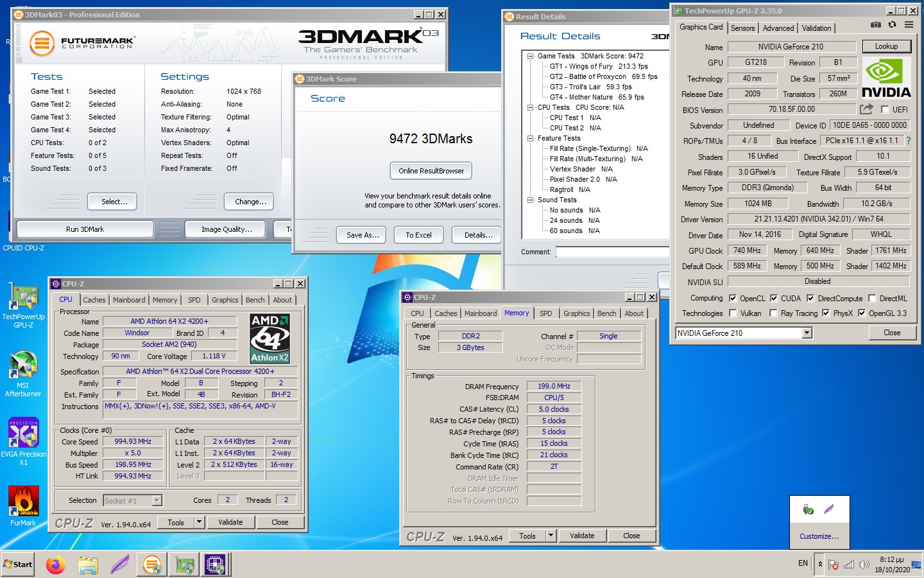Open Tools dropdown arrow in left CPU-Z window

click(x=199, y=522)
